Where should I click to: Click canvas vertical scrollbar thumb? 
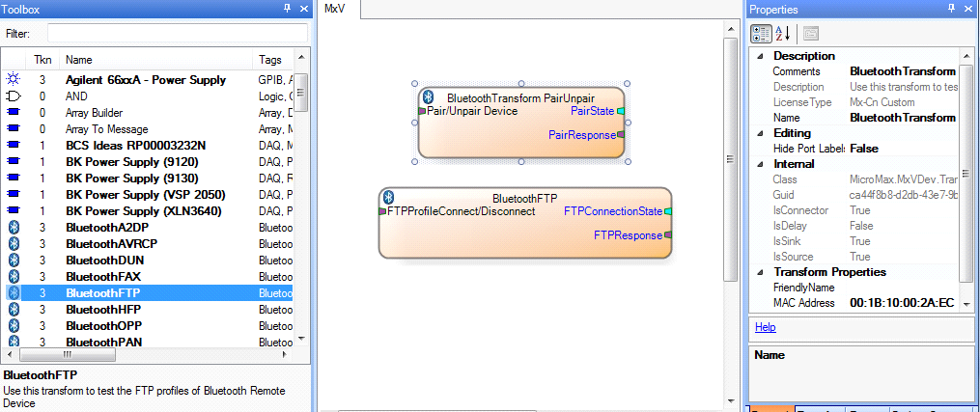point(729,159)
